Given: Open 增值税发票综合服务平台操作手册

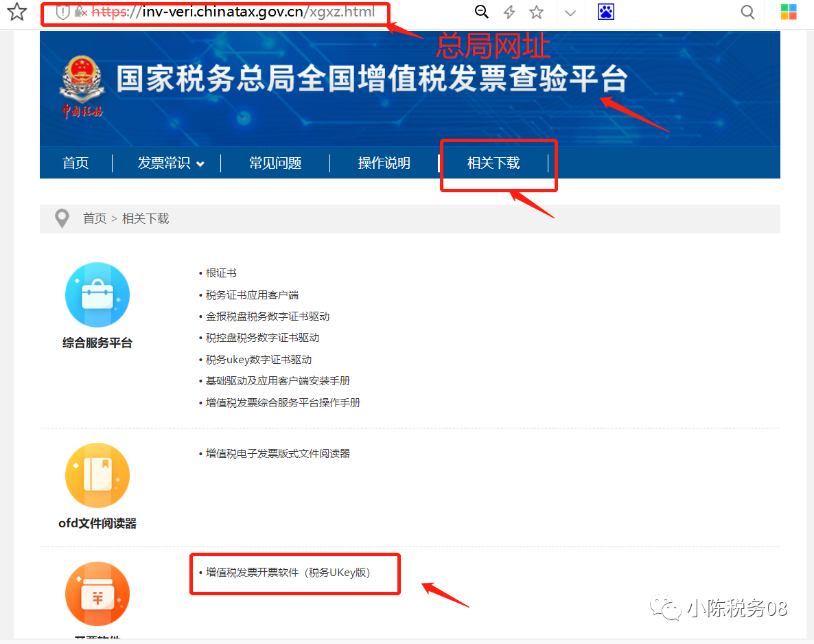Looking at the screenshot, I should (x=283, y=402).
